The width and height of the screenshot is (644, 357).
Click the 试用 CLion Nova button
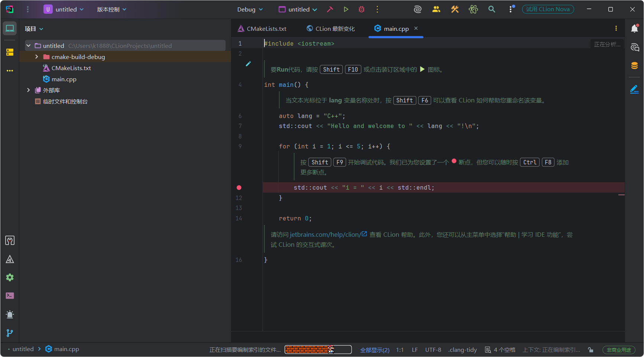(548, 9)
